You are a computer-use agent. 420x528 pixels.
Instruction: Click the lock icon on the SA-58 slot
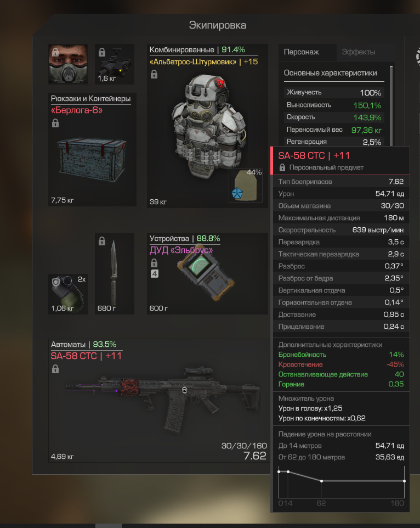tap(55, 369)
